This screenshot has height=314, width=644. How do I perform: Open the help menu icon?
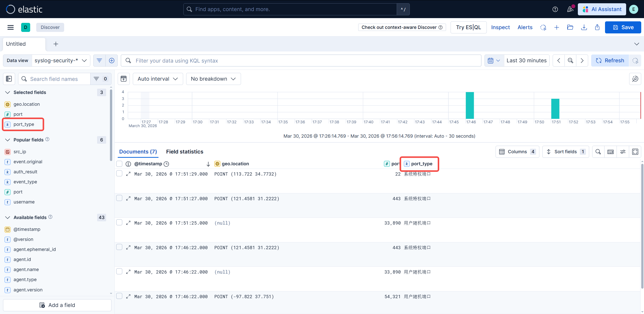click(x=555, y=9)
